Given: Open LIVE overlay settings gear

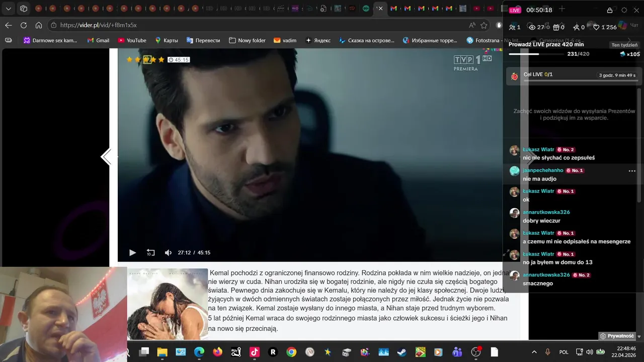Looking at the screenshot, I should [624, 10].
